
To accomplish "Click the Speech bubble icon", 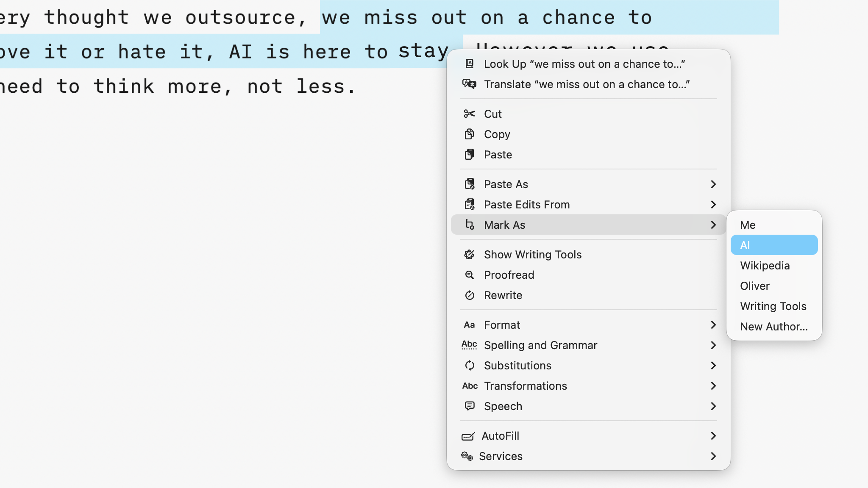I will click(469, 406).
